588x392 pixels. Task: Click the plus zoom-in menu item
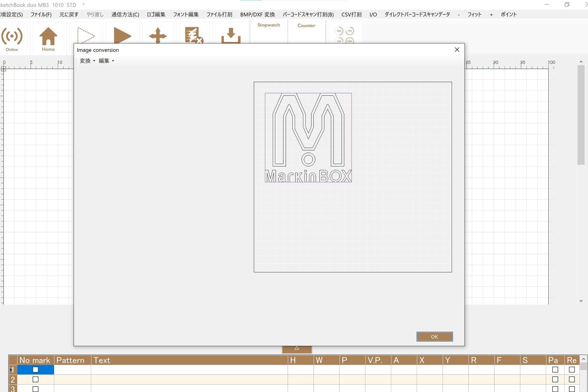[491, 15]
